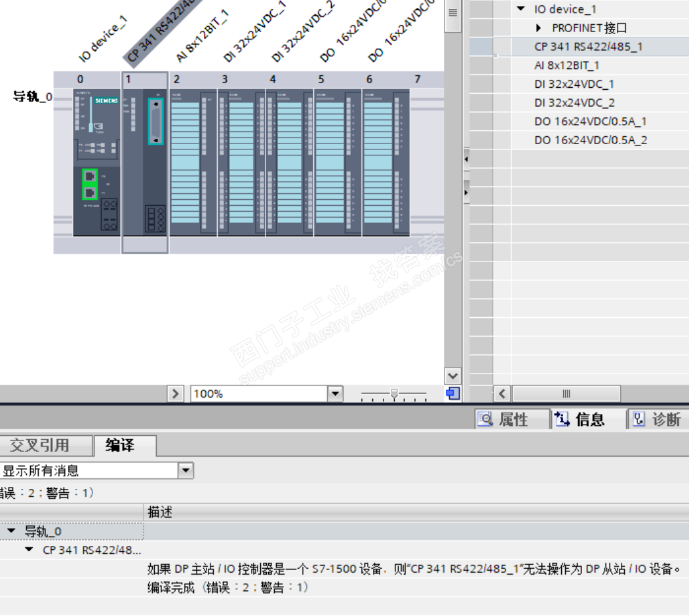The width and height of the screenshot is (689, 616).
Task: Click the zoom slider handle
Action: 394,394
